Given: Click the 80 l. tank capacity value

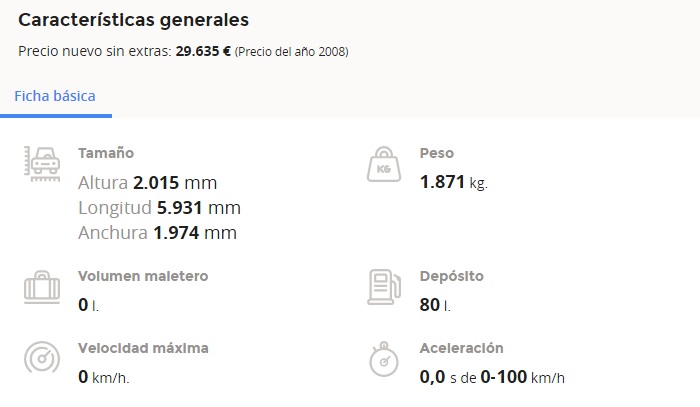Looking at the screenshot, I should [x=435, y=305].
